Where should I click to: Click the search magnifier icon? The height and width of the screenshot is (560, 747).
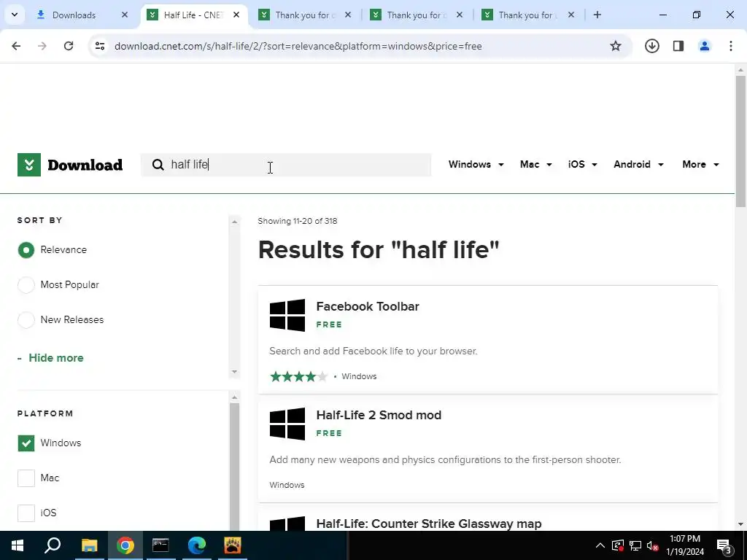158,165
